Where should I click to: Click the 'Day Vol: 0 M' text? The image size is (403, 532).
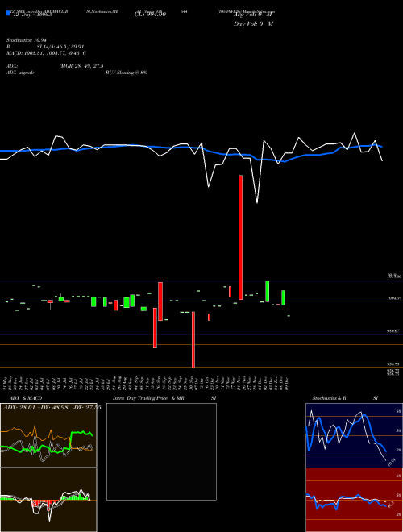point(253,24)
